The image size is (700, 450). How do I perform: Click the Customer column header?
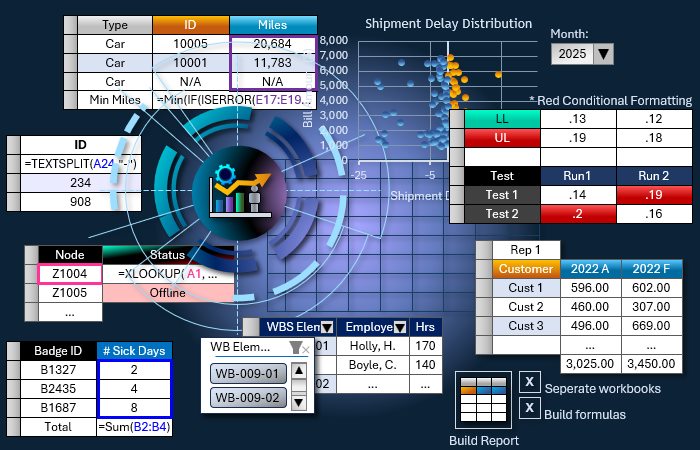click(526, 269)
